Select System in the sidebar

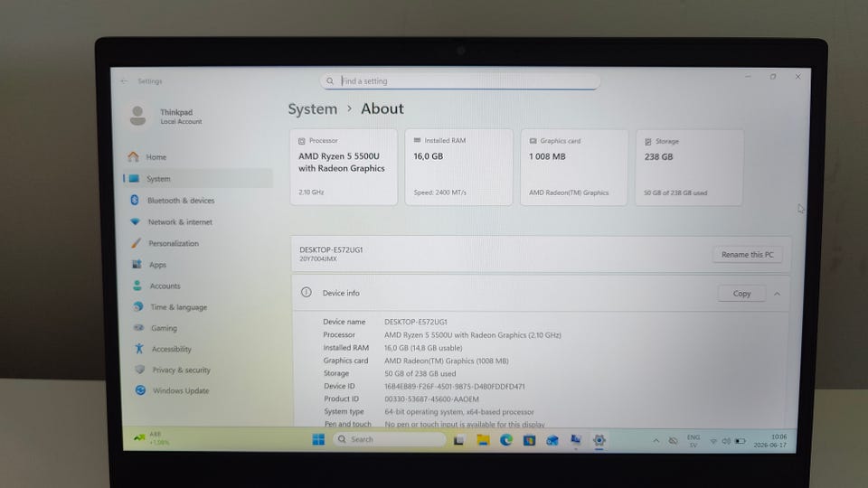click(199, 179)
